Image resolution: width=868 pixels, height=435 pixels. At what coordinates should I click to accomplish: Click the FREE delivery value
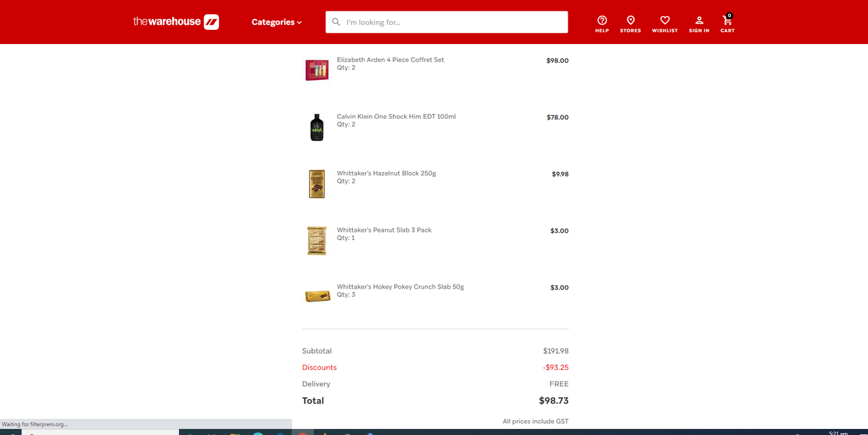coord(559,384)
